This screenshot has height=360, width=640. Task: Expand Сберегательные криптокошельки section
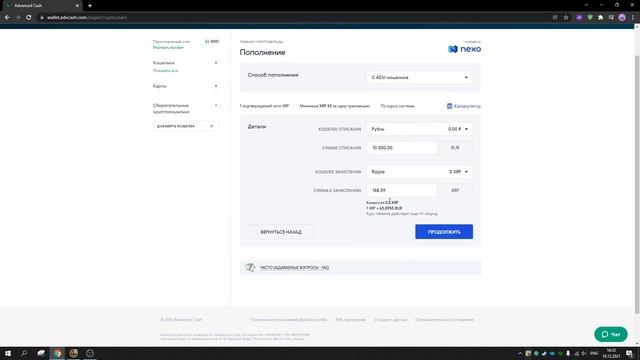(216, 106)
